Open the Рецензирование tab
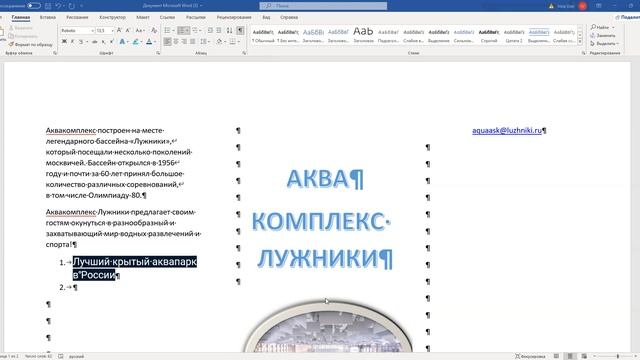Viewport: 640px width, 360px height. point(234,18)
